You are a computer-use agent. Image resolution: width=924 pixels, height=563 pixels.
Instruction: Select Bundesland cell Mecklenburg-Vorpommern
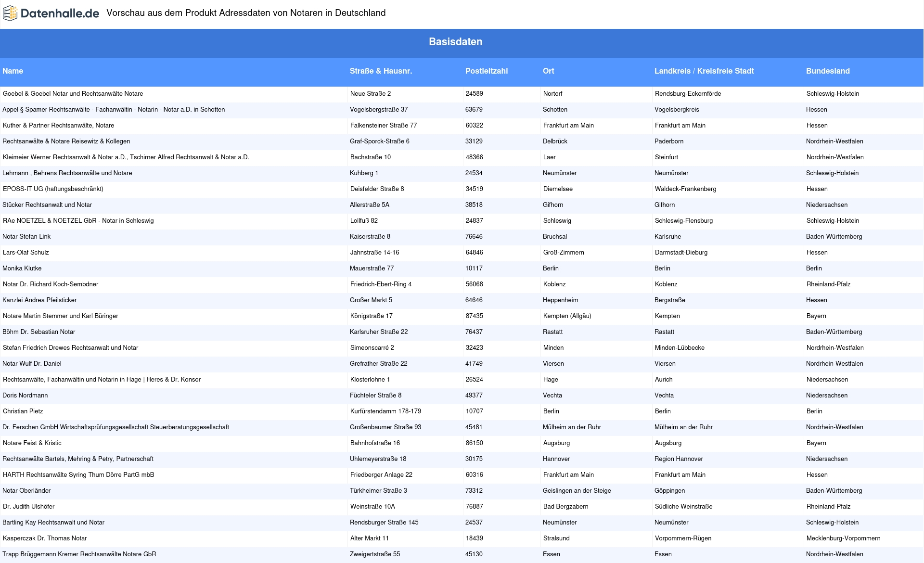tap(844, 538)
